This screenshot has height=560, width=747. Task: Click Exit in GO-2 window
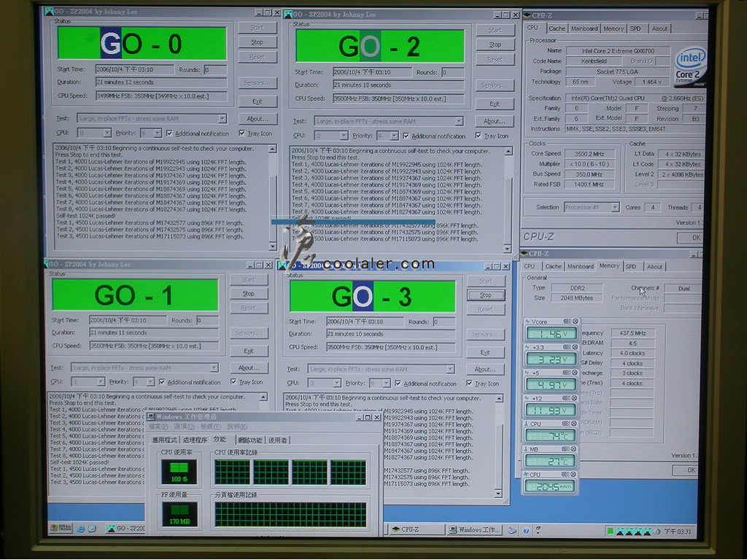495,104
